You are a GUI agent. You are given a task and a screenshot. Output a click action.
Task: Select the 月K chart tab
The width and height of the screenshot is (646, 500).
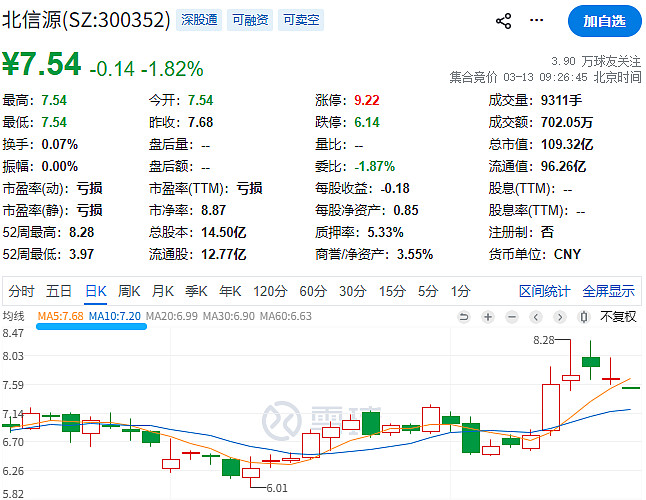coord(162,291)
